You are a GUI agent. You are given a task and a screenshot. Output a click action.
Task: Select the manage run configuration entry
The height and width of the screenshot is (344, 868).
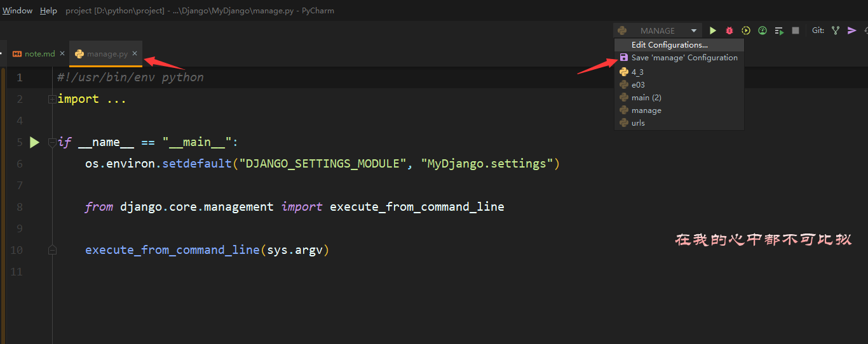(x=679, y=110)
